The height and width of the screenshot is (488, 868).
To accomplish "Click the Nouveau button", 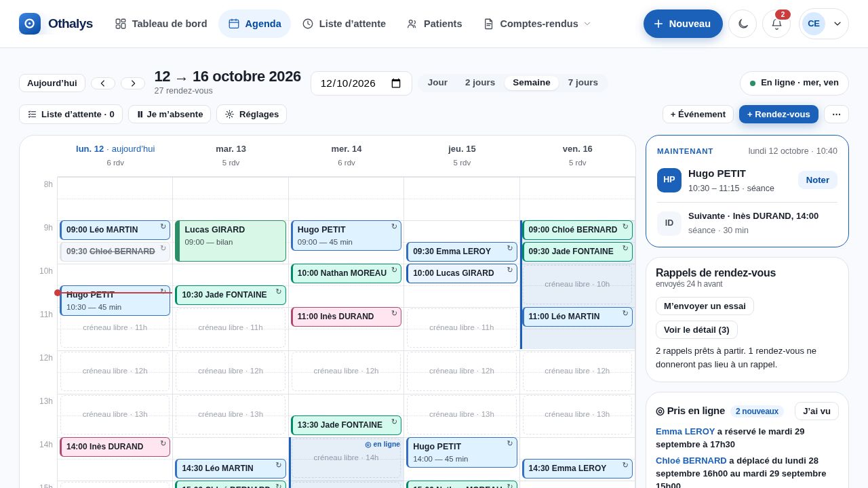I will pos(683,24).
